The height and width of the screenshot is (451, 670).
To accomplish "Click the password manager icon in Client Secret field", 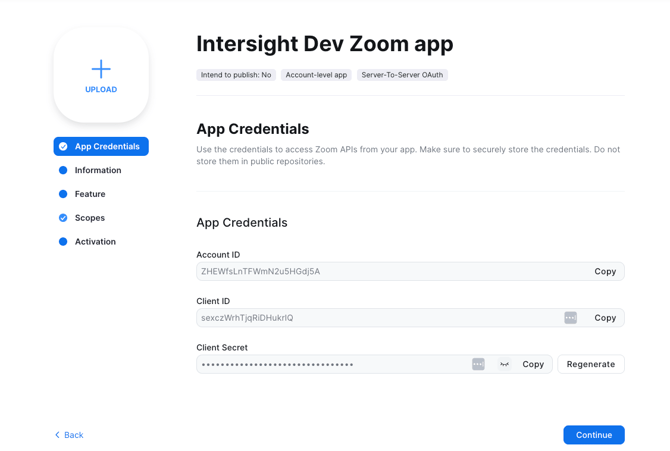I will coord(478,364).
